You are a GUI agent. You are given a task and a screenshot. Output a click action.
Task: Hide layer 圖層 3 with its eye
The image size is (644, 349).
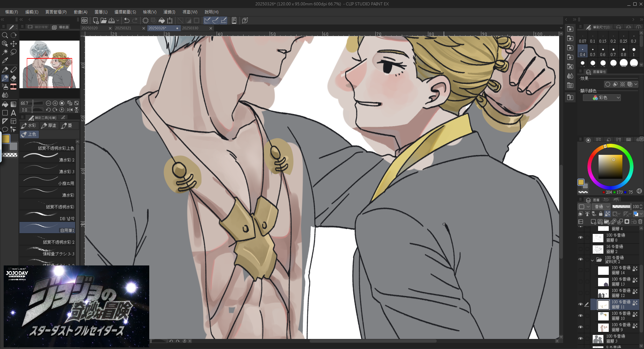pyautogui.click(x=581, y=339)
